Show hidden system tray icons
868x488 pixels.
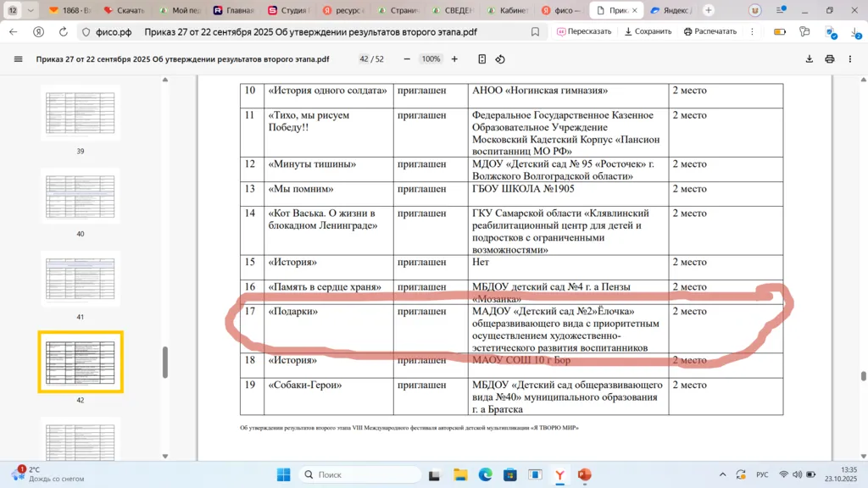click(x=722, y=474)
